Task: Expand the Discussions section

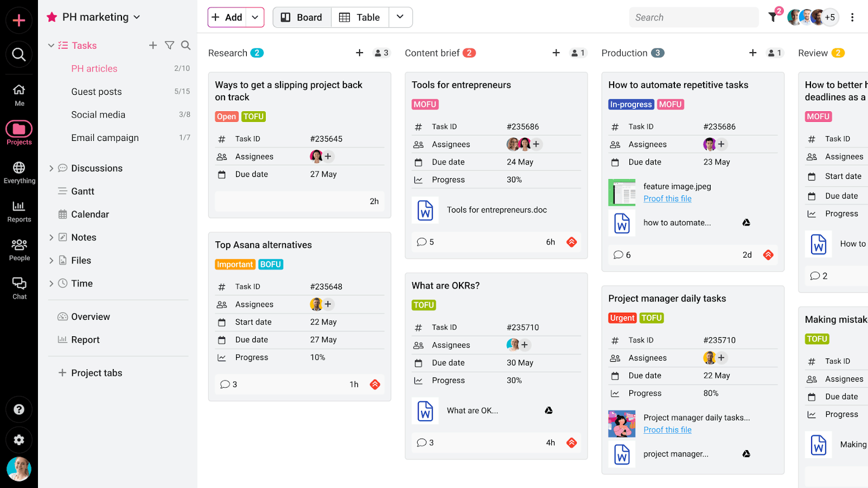Action: click(50, 168)
